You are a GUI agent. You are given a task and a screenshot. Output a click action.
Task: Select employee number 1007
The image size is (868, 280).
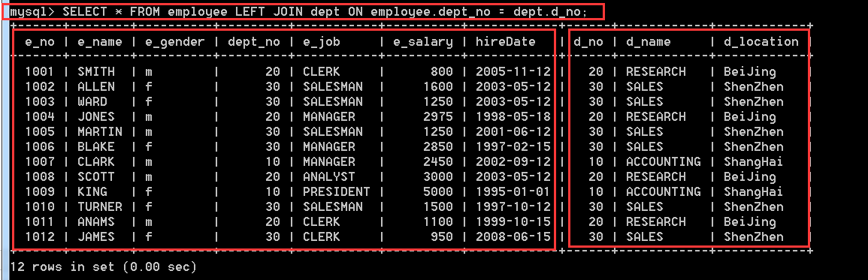tap(40, 161)
